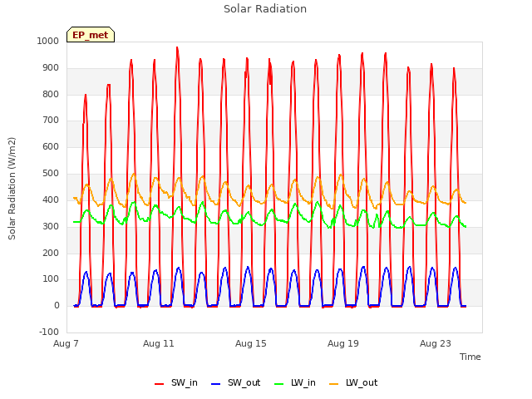This screenshot has width=532, height=399.
Task: Click the Aug 7 x-axis label
Action: click(66, 343)
